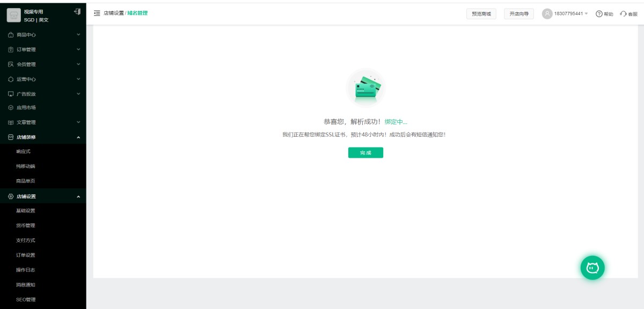Open the green cat chat assistant
Viewport: 644px width, 309px height.
tap(592, 268)
